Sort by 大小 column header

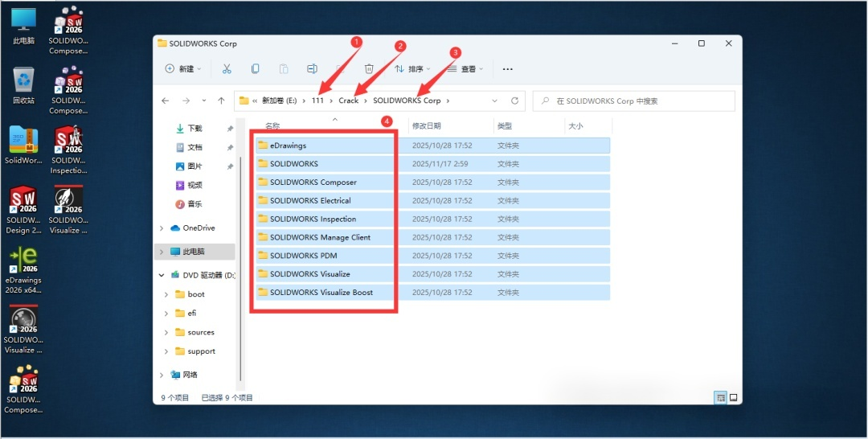(588, 126)
